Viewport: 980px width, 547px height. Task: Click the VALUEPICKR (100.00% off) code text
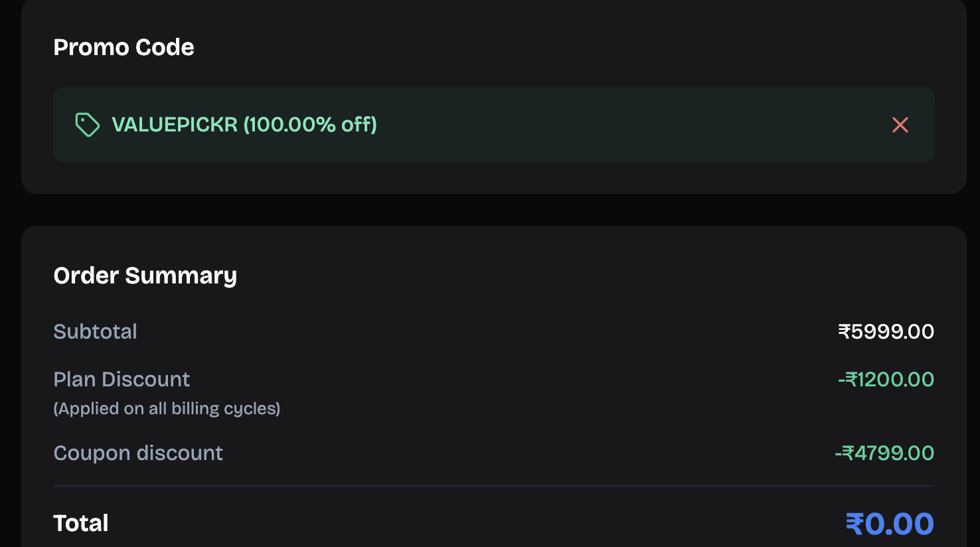pyautogui.click(x=244, y=125)
